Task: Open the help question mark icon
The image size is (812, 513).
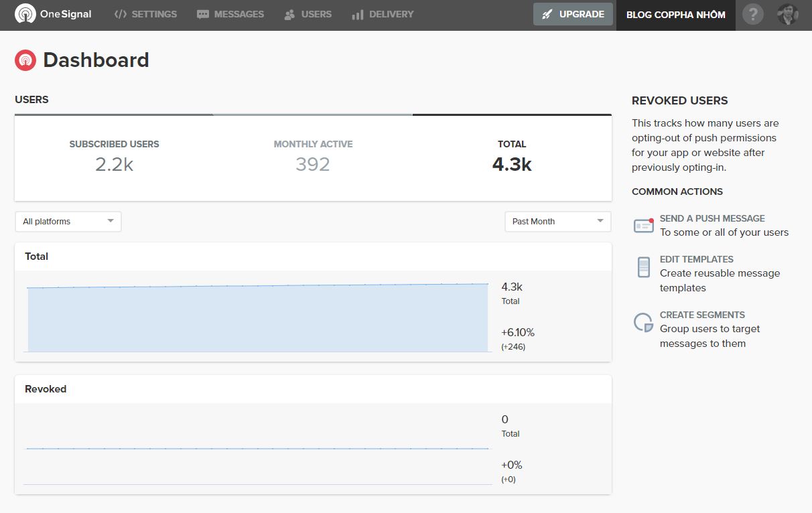Action: (752, 14)
